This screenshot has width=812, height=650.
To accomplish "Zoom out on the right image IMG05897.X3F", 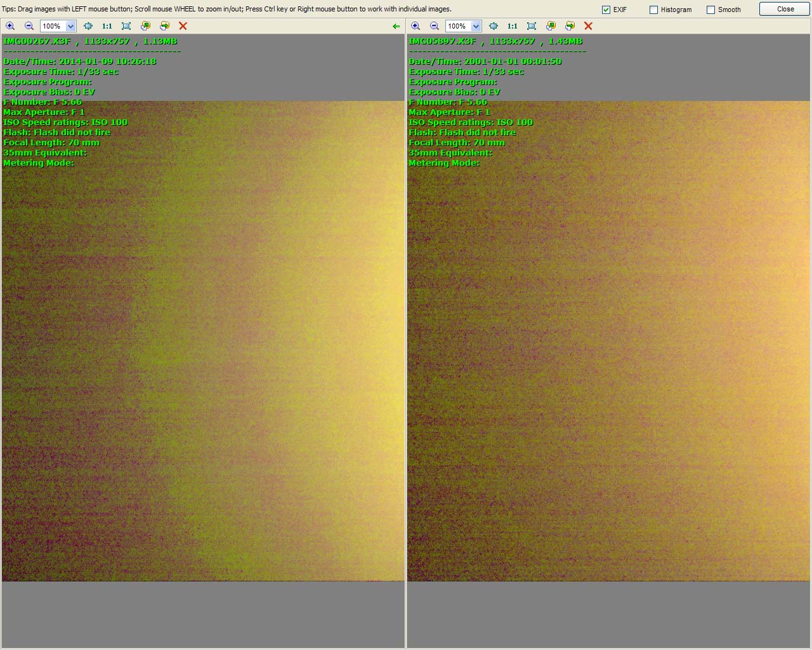I will click(435, 26).
